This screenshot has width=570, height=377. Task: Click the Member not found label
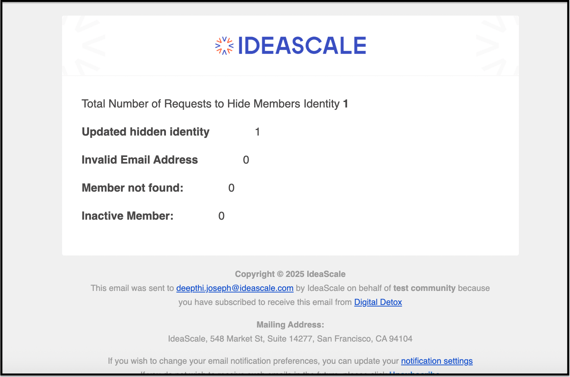132,188
